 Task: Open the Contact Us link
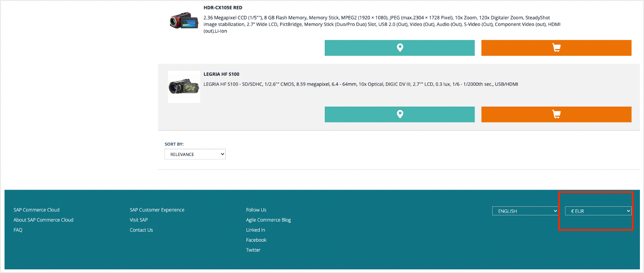[x=141, y=230]
